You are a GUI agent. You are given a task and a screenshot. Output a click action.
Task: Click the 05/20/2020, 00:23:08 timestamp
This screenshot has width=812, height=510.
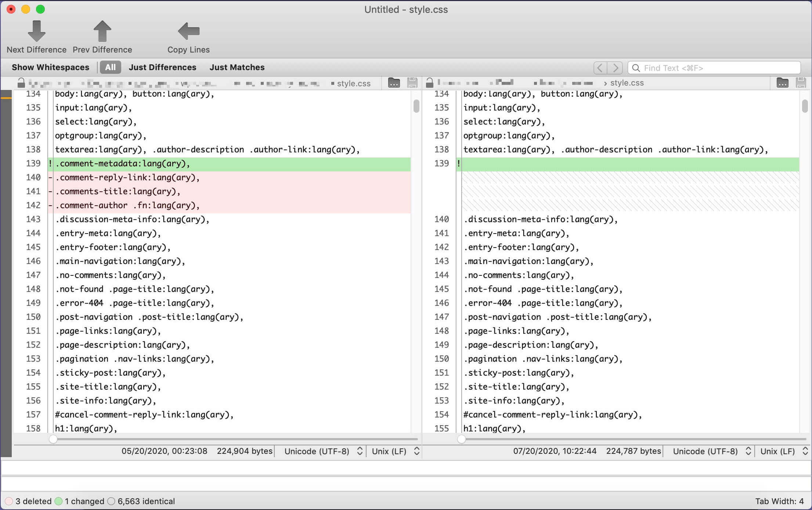click(164, 451)
